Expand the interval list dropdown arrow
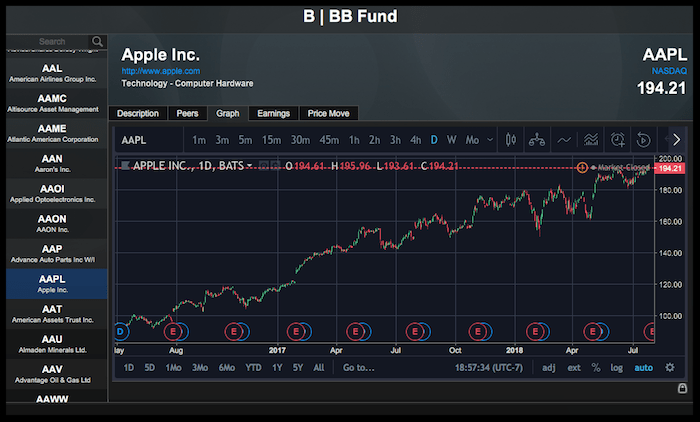The width and height of the screenshot is (700, 422). [490, 140]
